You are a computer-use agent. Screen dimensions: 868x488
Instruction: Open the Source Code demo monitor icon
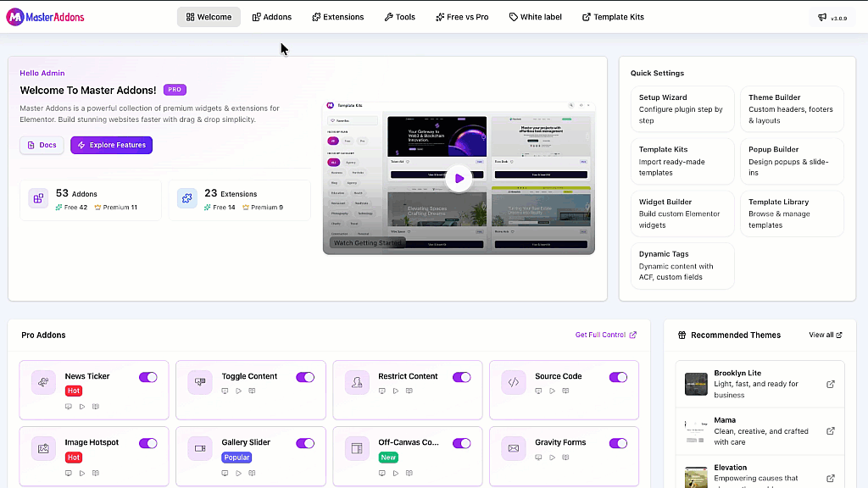(x=538, y=391)
